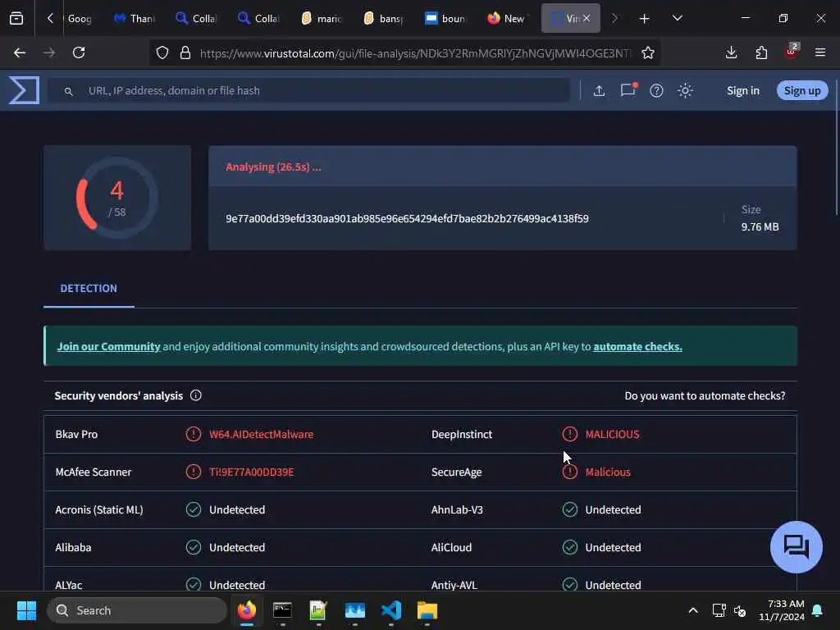Open the notifications chat icon in header
Image resolution: width=840 pixels, height=630 pixels.
(x=628, y=90)
